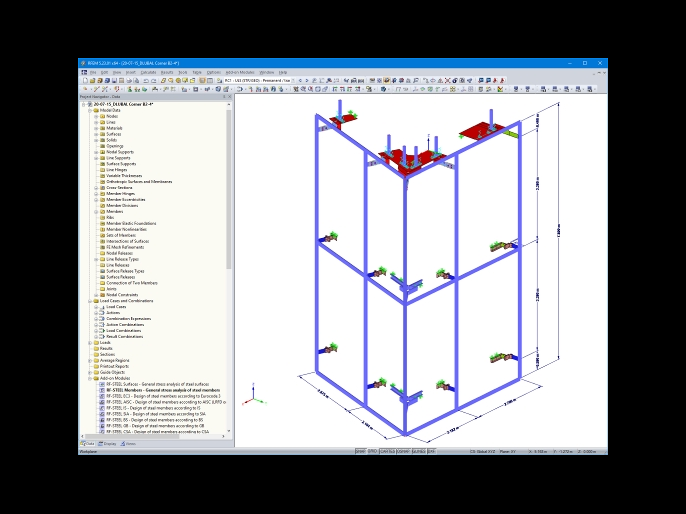Screen dimensions: 686x514
Task: Click the Redo arrow icon
Action: [154, 80]
